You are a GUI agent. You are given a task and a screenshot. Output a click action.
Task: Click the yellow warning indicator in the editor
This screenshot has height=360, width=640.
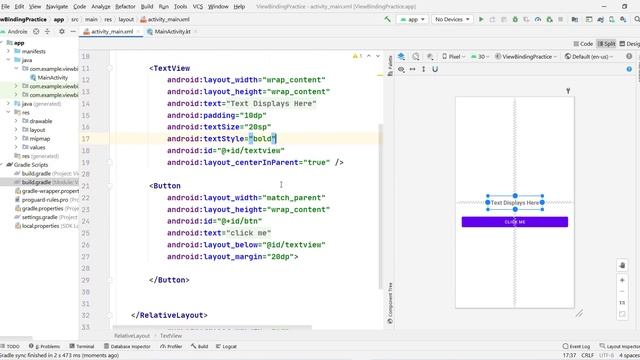coord(357,56)
